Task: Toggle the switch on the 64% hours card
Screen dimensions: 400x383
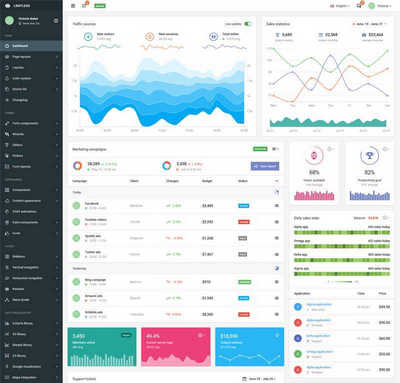Action: tap(331, 149)
